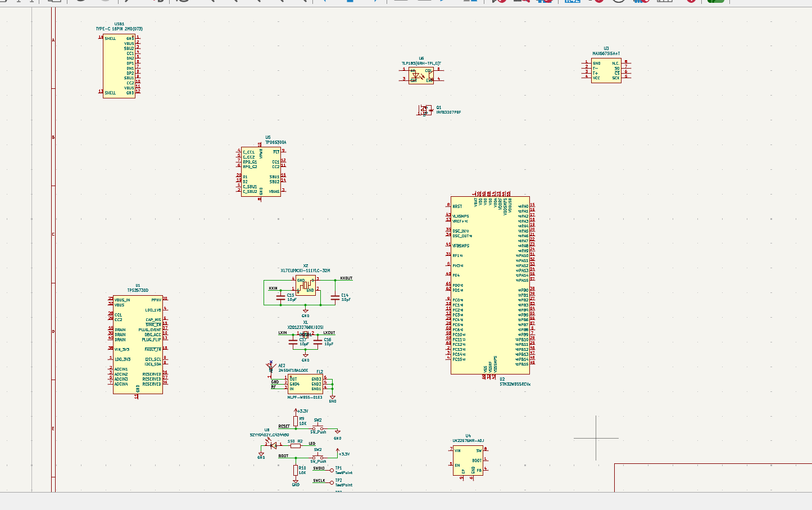Select capacitor C14 next to HXOUT
812x510 pixels.
[x=335, y=296]
